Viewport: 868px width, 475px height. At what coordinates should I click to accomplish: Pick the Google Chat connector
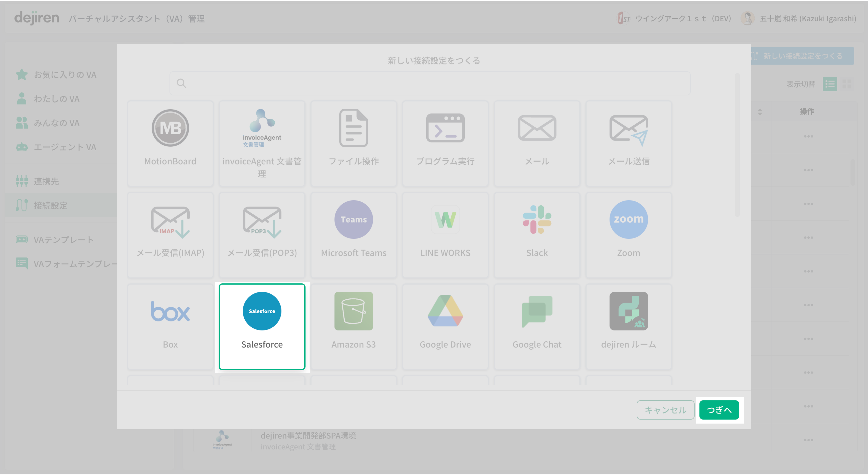point(537,327)
